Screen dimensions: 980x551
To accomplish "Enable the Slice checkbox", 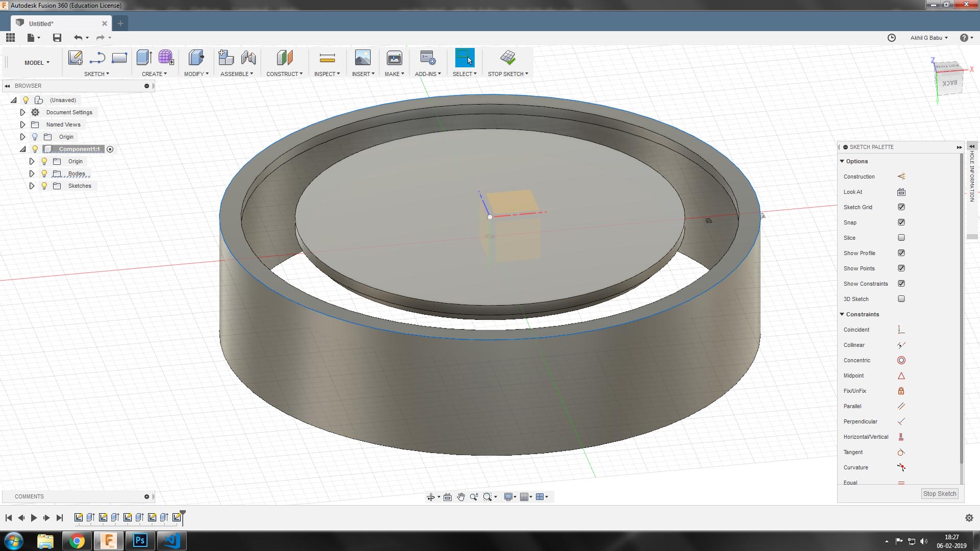I will tap(901, 238).
